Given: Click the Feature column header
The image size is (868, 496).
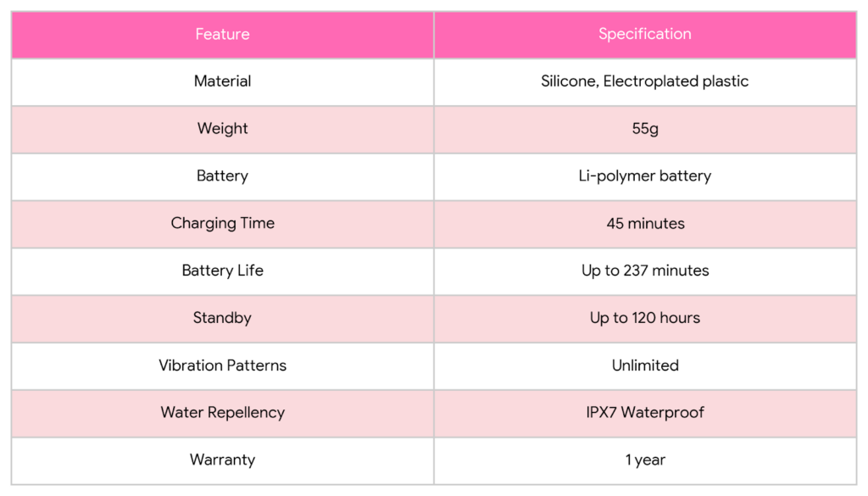Looking at the screenshot, I should click(x=222, y=35).
